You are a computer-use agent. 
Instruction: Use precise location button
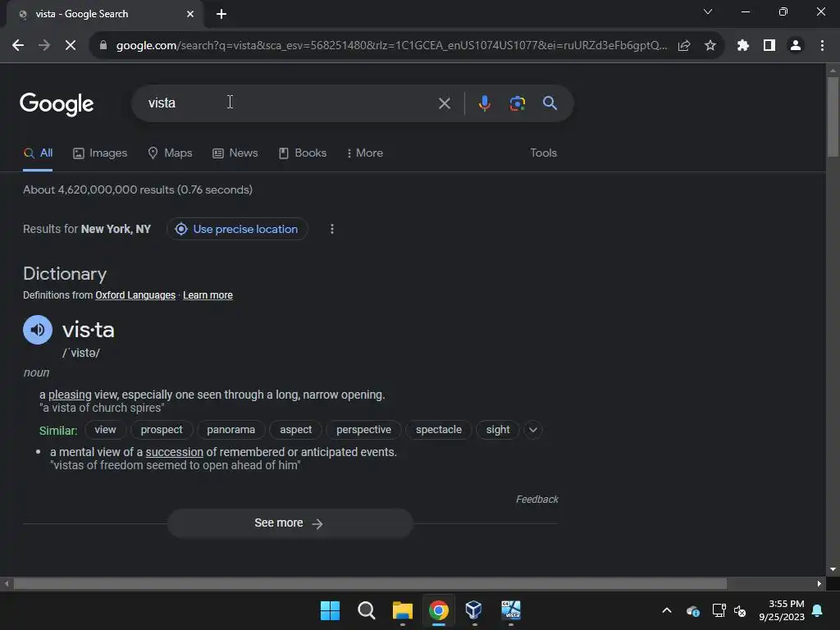tap(237, 229)
